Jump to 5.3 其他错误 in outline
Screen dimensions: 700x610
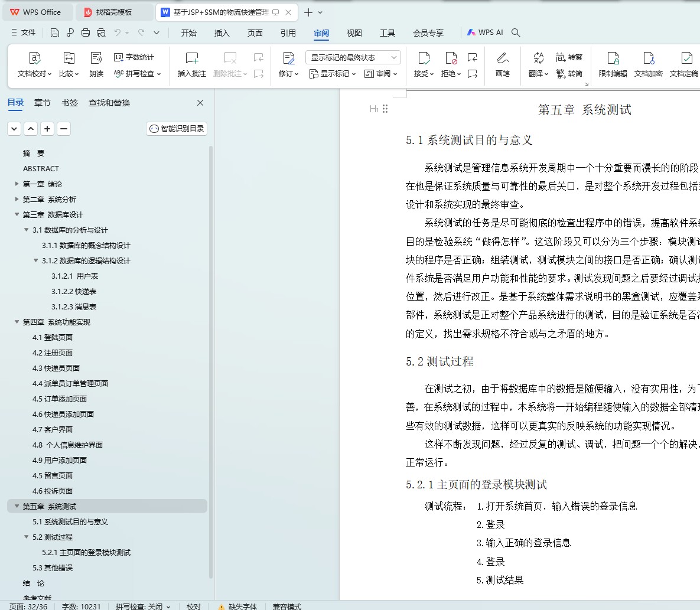tap(52, 567)
